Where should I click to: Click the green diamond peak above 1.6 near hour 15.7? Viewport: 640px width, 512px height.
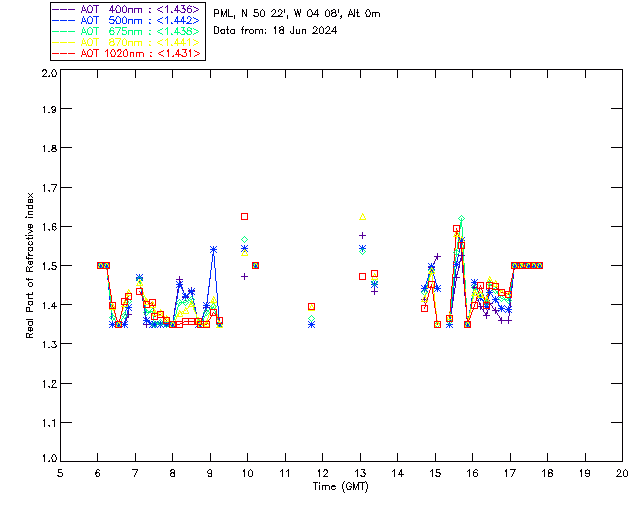pyautogui.click(x=461, y=219)
